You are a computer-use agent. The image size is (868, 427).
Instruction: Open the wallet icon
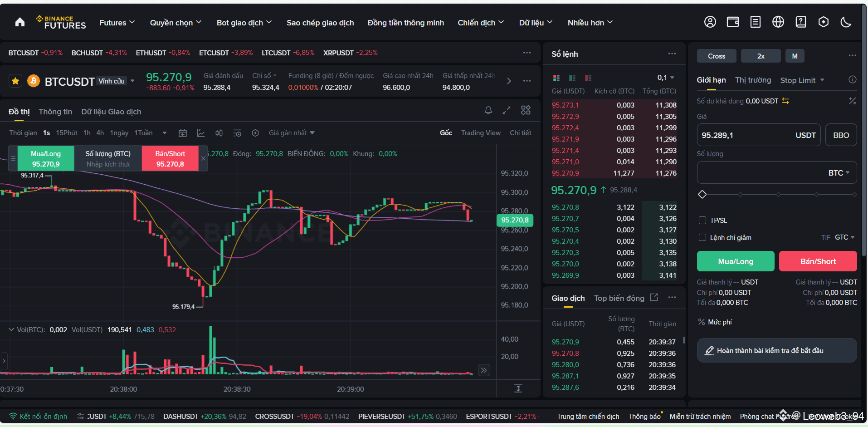click(733, 22)
